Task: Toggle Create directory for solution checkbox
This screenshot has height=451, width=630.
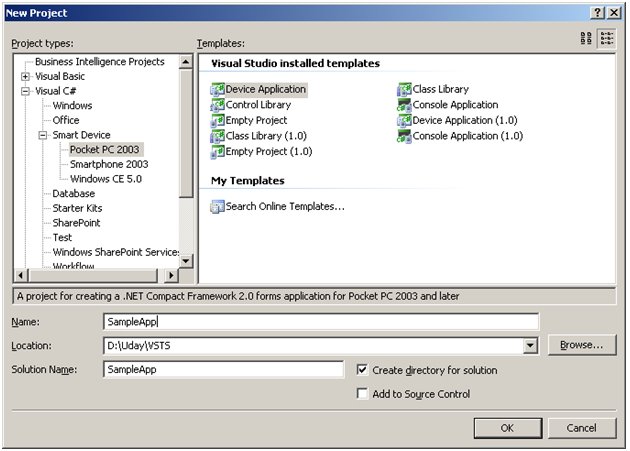Action: [362, 369]
